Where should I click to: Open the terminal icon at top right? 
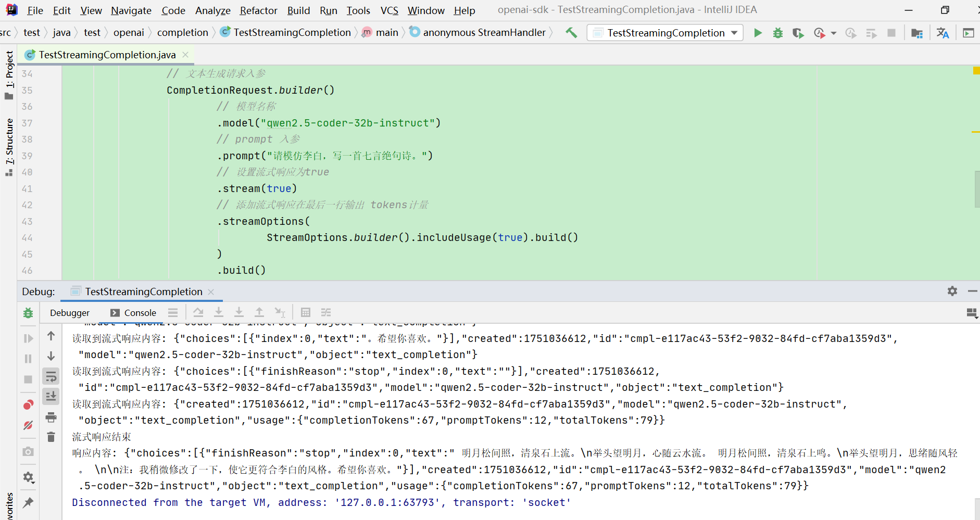(x=969, y=32)
